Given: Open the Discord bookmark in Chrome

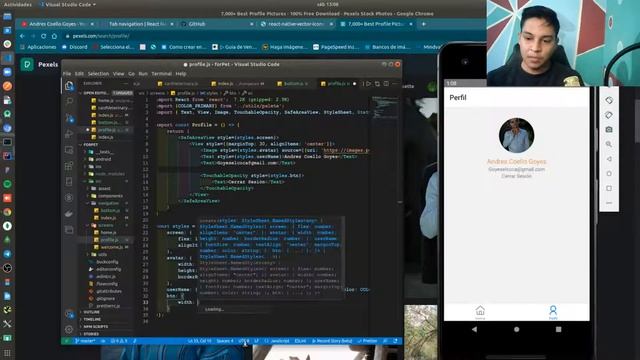Looking at the screenshot, I should 75,47.
